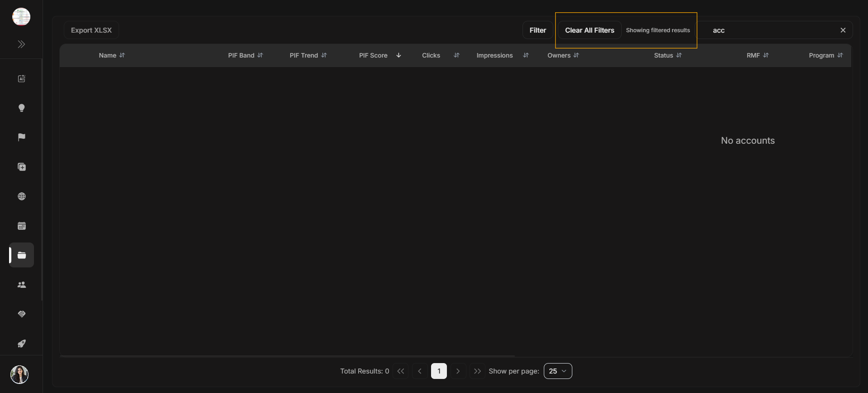
Task: Click Total Results: 0 text
Action: pyautogui.click(x=364, y=371)
